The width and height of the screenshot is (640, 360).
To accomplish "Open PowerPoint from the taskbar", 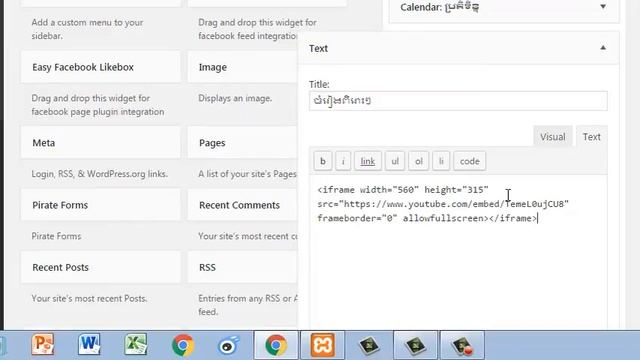I will (43, 345).
